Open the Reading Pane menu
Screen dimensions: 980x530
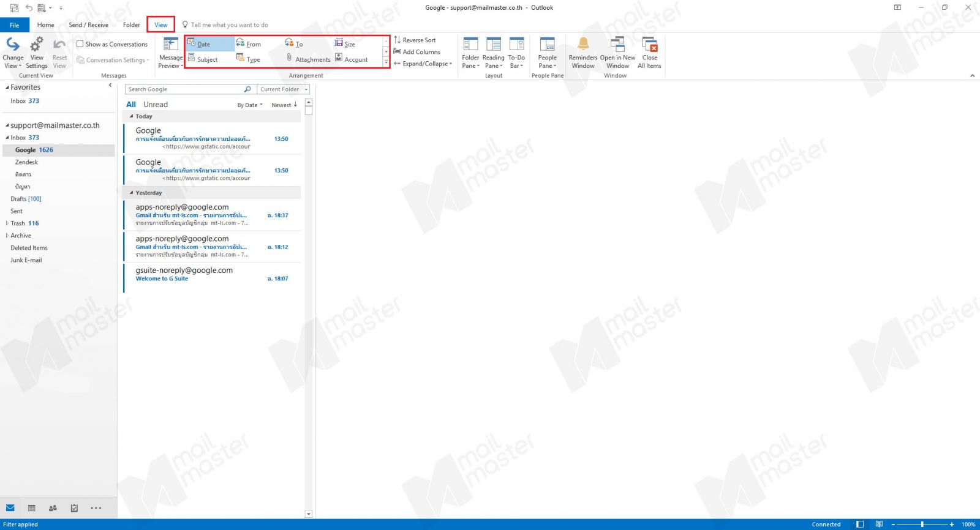coord(493,52)
